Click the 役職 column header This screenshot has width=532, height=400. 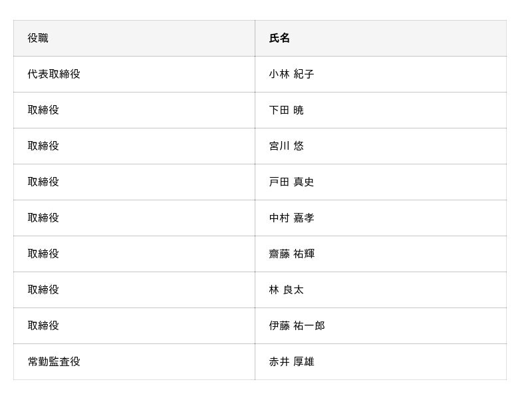pos(38,39)
